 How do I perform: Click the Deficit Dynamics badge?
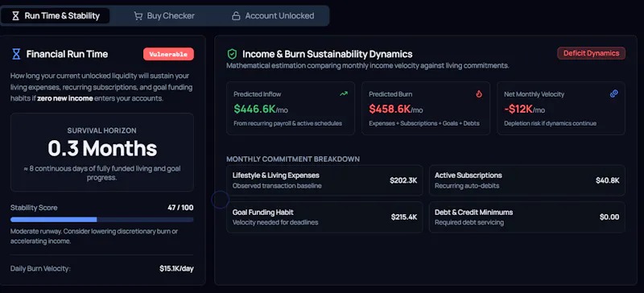coord(591,53)
